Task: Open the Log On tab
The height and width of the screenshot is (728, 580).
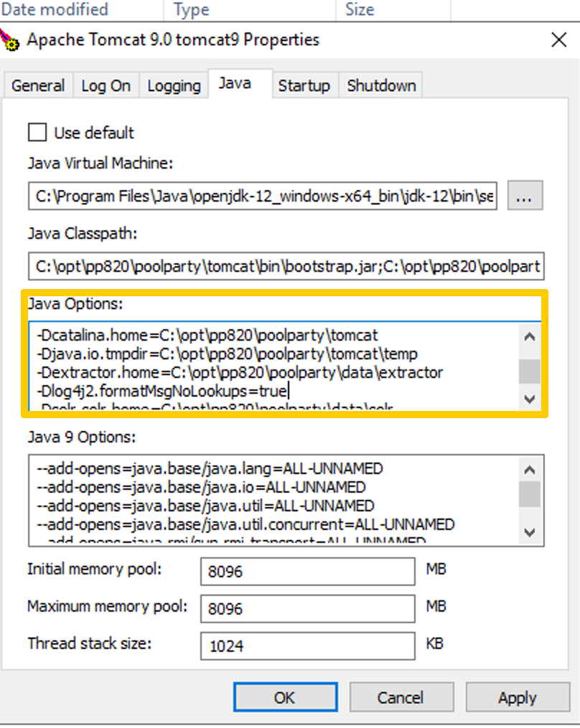Action: 106,85
